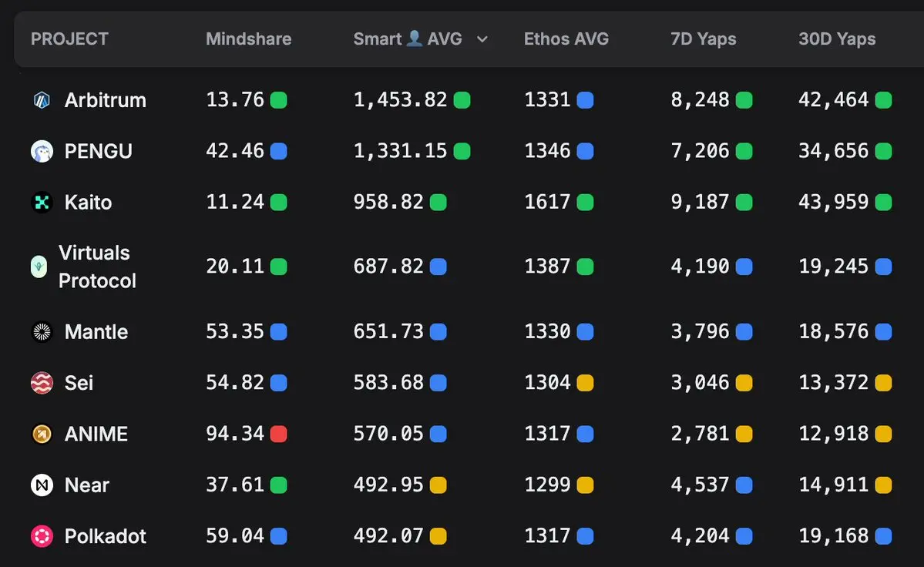Click the blue indicator beside 42.46
The image size is (924, 567).
point(279,151)
